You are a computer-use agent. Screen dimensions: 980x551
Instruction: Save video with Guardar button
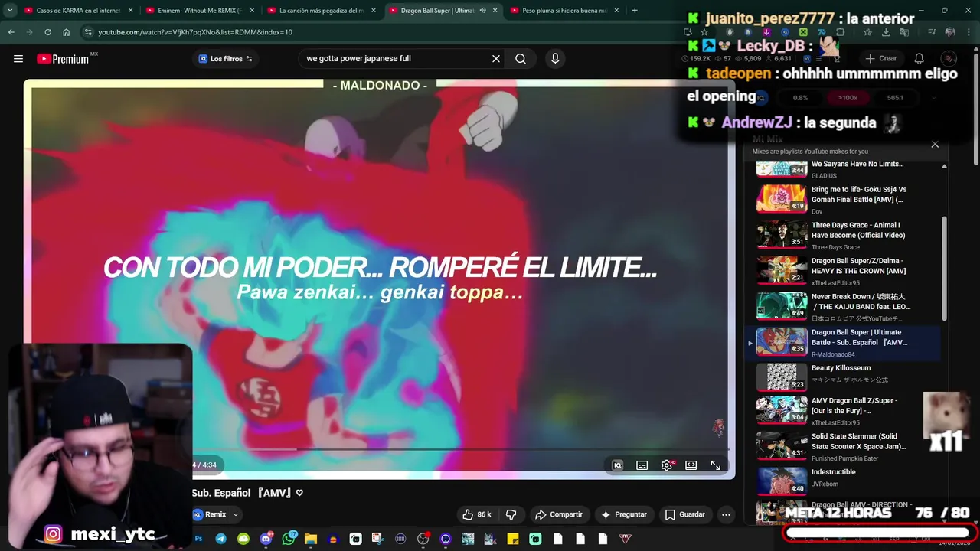[685, 514]
